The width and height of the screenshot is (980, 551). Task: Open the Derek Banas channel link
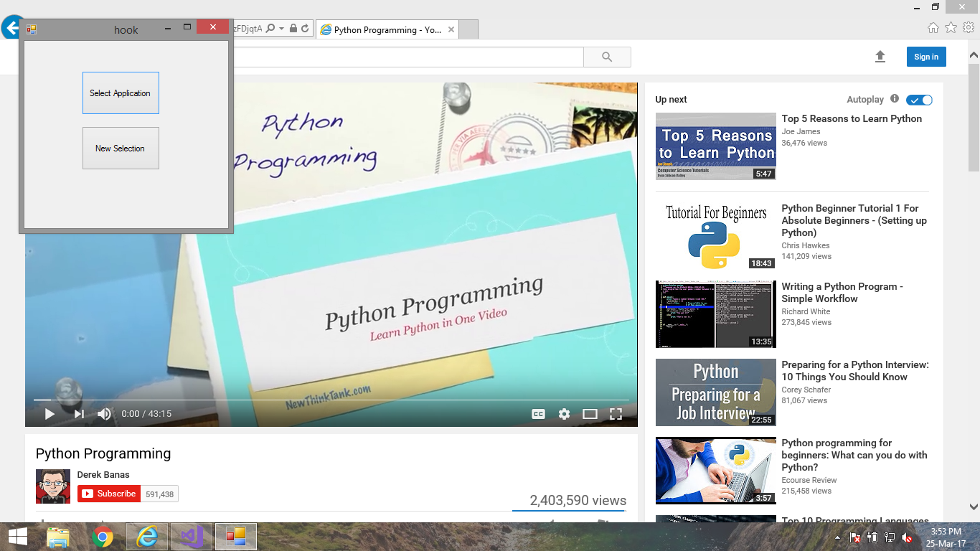[x=103, y=475]
